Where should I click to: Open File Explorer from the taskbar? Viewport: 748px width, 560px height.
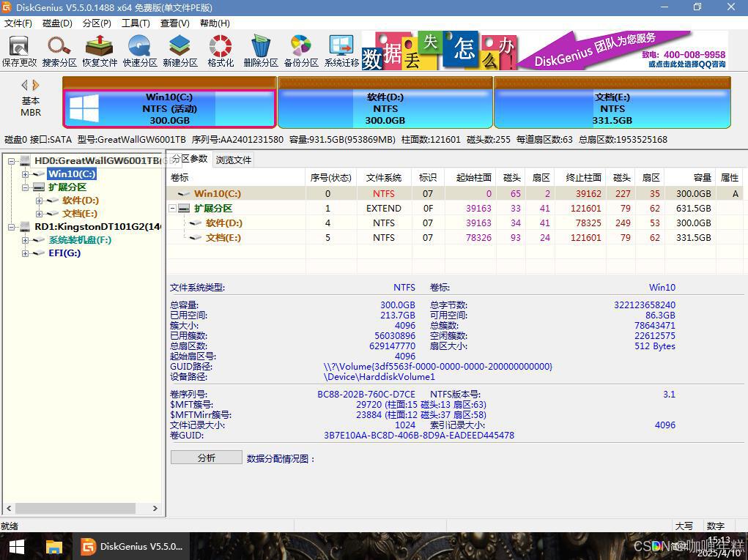53,546
